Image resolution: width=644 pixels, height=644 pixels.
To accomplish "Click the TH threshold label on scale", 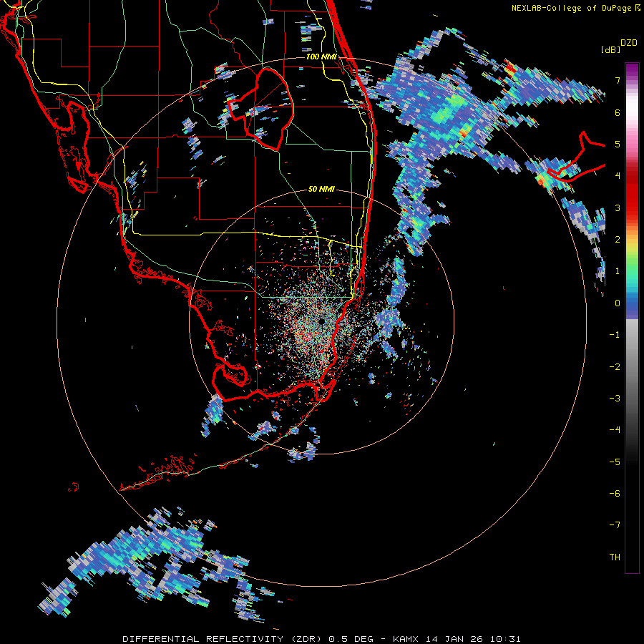I will coord(615,557).
